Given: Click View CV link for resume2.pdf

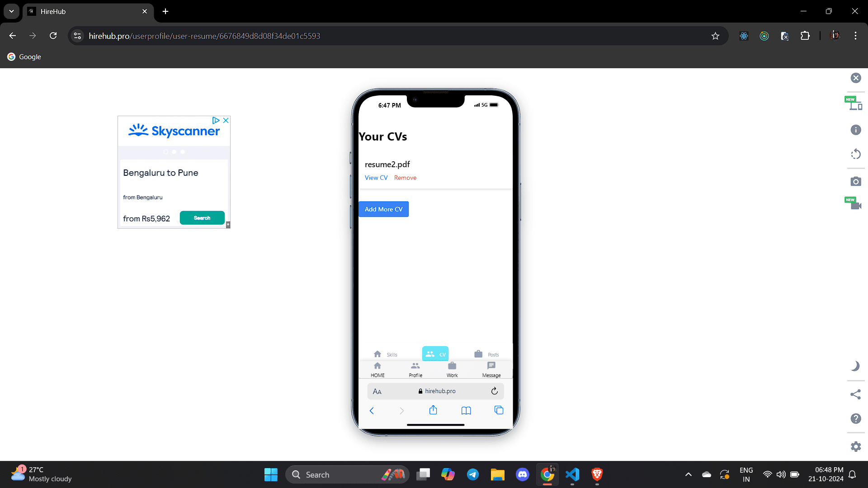Looking at the screenshot, I should 376,178.
